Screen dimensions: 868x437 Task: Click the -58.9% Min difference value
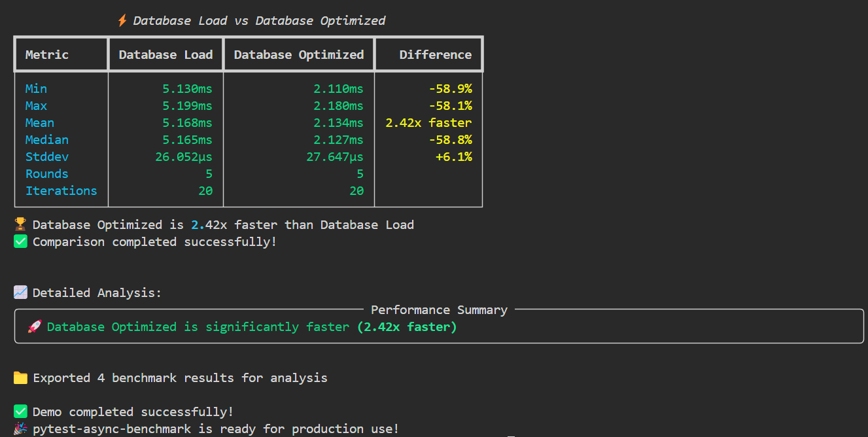point(450,89)
